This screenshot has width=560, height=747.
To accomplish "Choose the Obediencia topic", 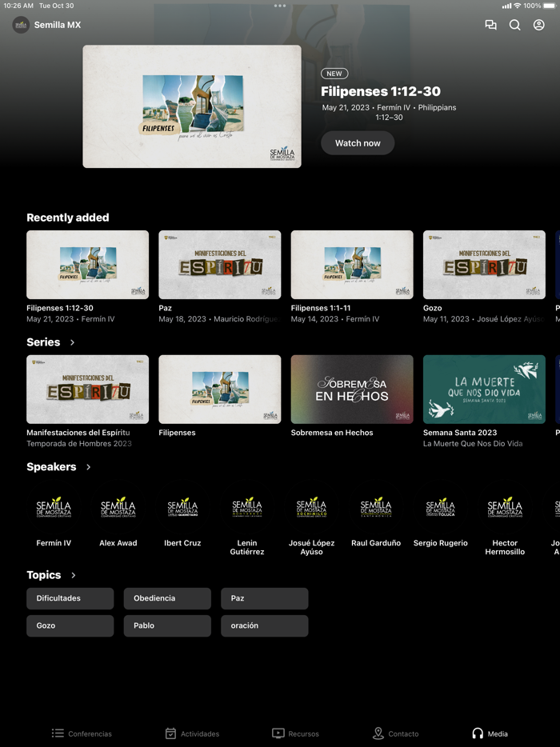I will (x=167, y=598).
